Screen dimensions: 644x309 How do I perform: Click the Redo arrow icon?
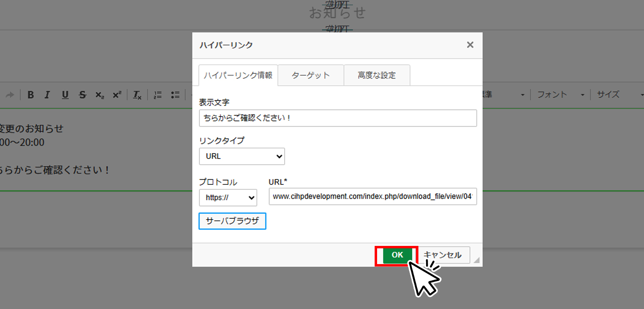point(10,95)
